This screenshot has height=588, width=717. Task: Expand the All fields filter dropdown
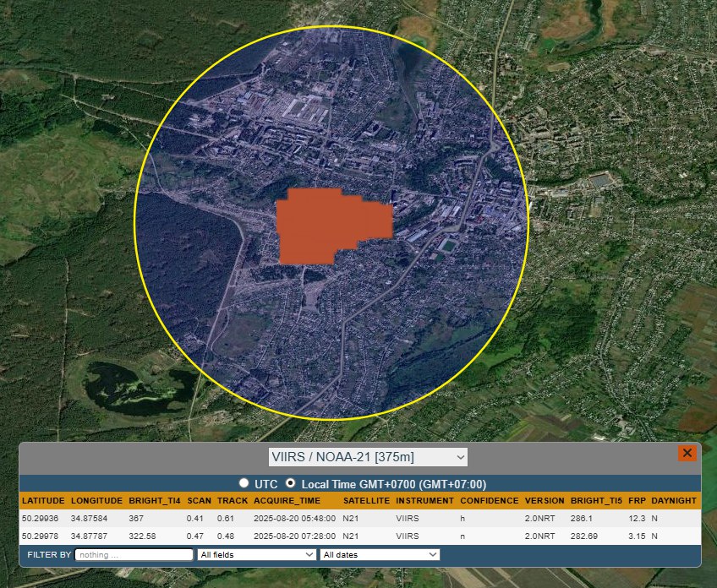point(256,554)
